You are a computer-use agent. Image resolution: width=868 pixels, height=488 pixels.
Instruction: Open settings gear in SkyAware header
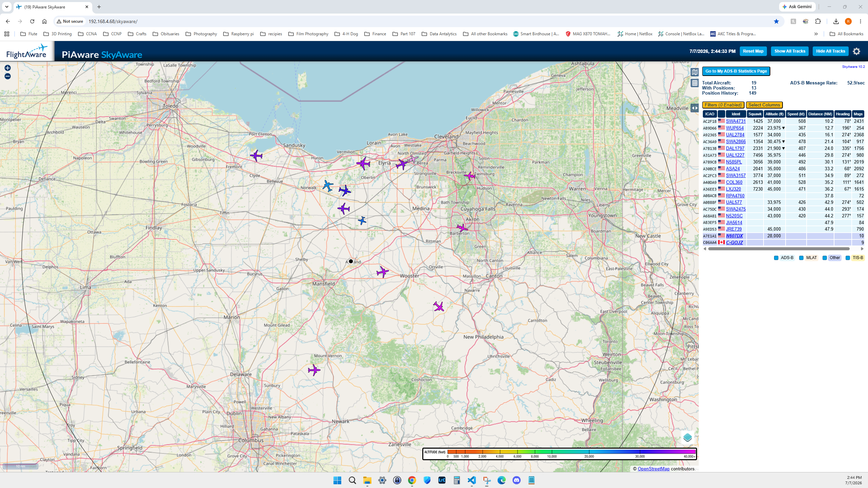click(x=856, y=51)
